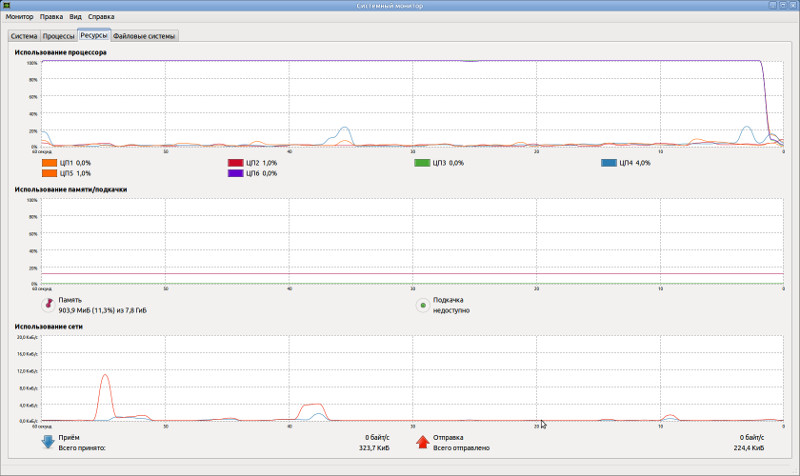Open the Правка menu
Image resolution: width=800 pixels, height=476 pixels.
[52, 16]
